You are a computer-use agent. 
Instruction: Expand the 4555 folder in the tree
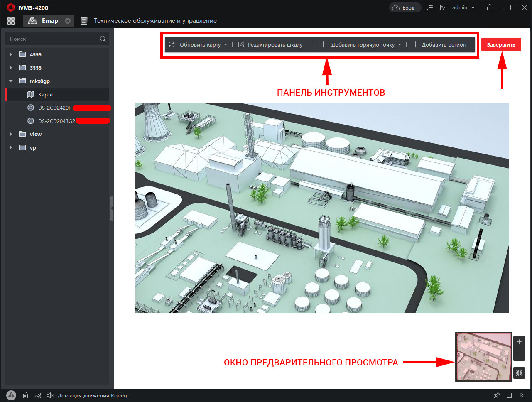11,54
